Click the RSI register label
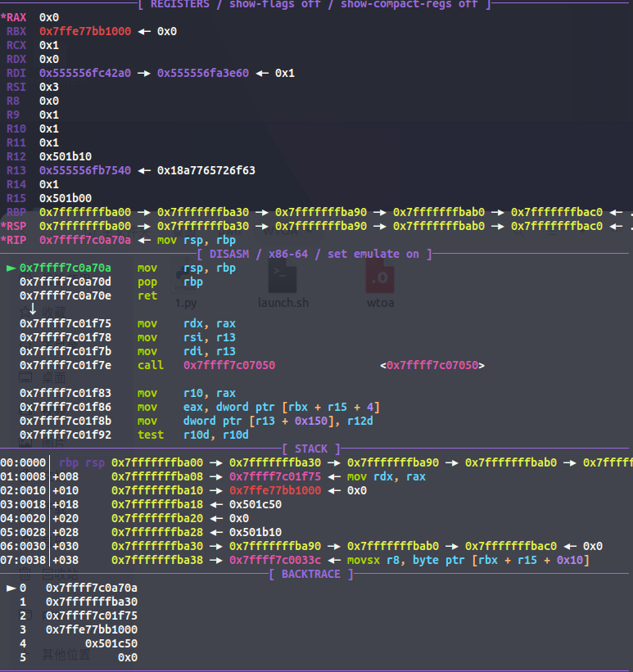The height and width of the screenshot is (672, 633). point(16,87)
